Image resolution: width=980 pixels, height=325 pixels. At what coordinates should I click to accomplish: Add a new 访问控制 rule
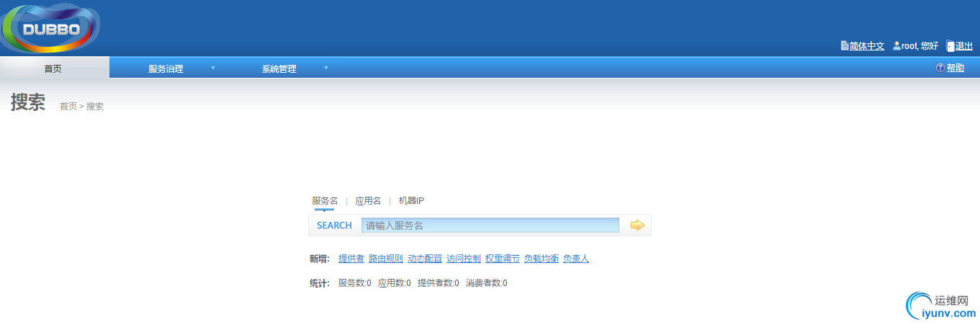[x=464, y=259]
